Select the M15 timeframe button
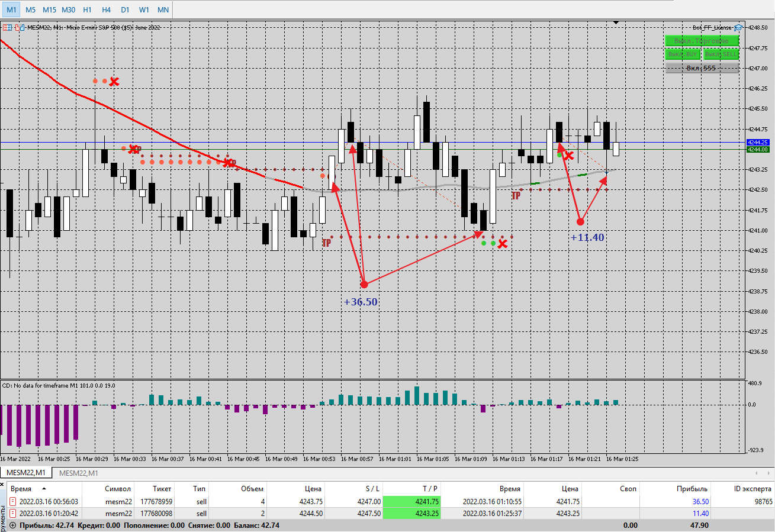This screenshot has height=532, width=775. pyautogui.click(x=49, y=9)
